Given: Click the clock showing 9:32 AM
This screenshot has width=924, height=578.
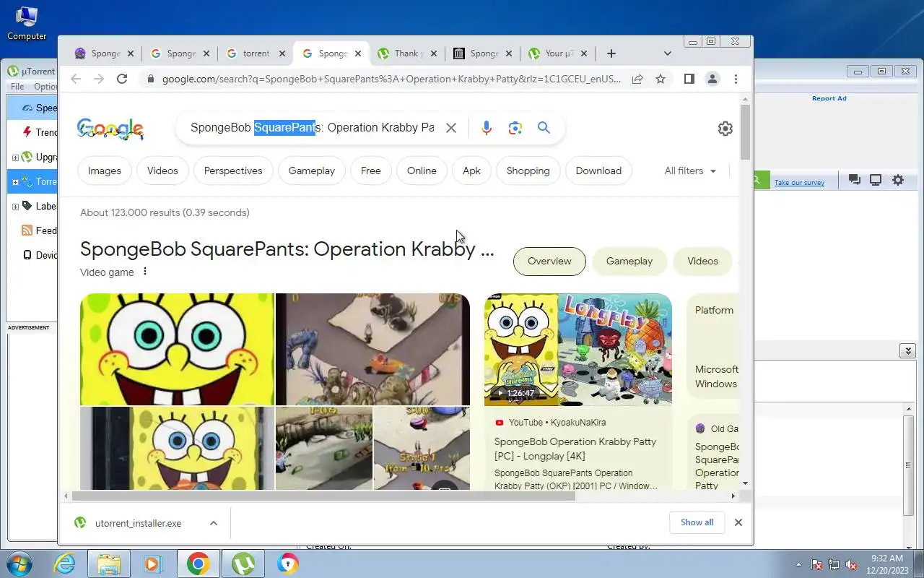Looking at the screenshot, I should [887, 558].
